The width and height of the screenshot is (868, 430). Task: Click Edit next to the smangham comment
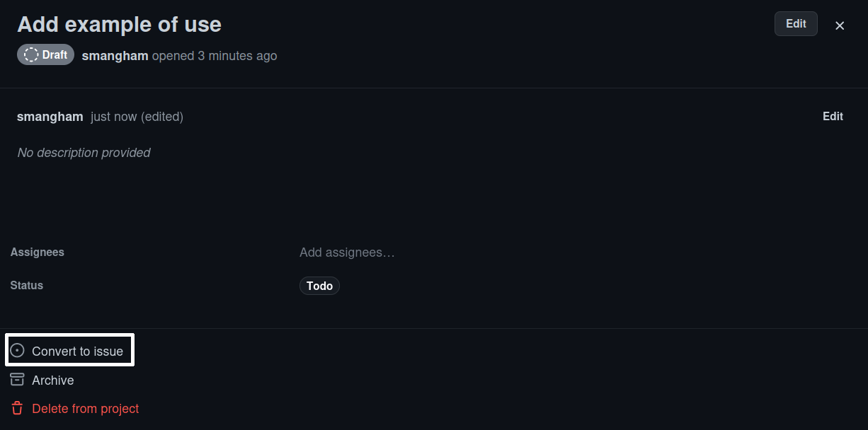tap(833, 116)
